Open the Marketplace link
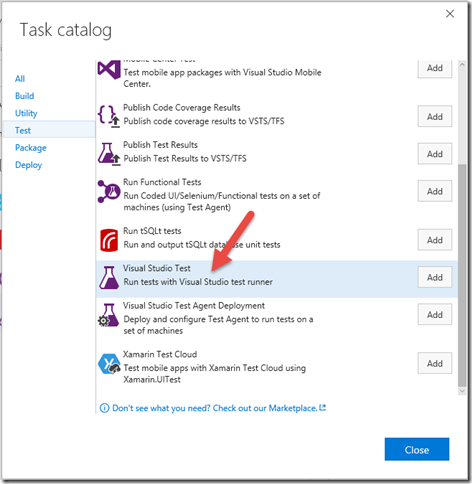The image size is (472, 484). [x=215, y=408]
